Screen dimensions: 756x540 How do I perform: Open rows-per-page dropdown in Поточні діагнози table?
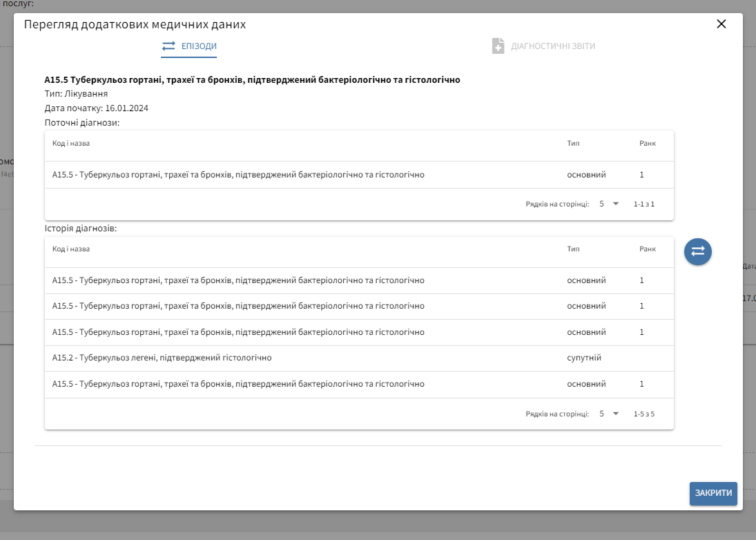(609, 204)
